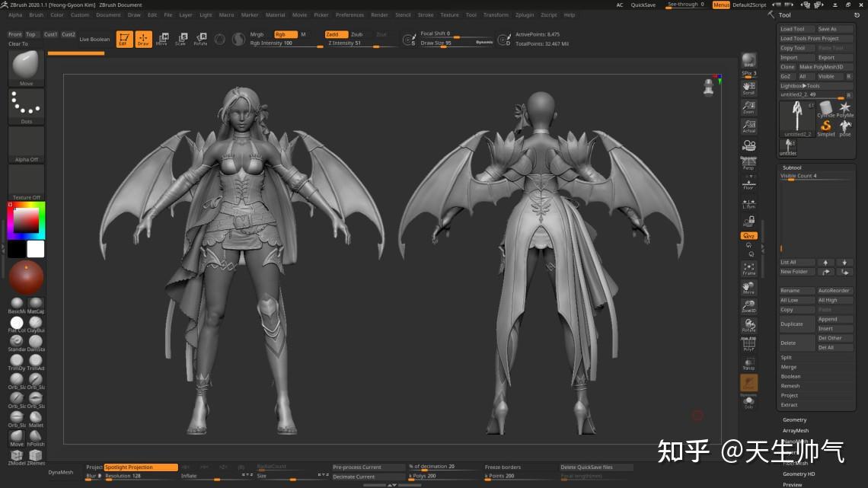Activate the Draw mode button
This screenshot has width=868, height=488.
tap(143, 39)
